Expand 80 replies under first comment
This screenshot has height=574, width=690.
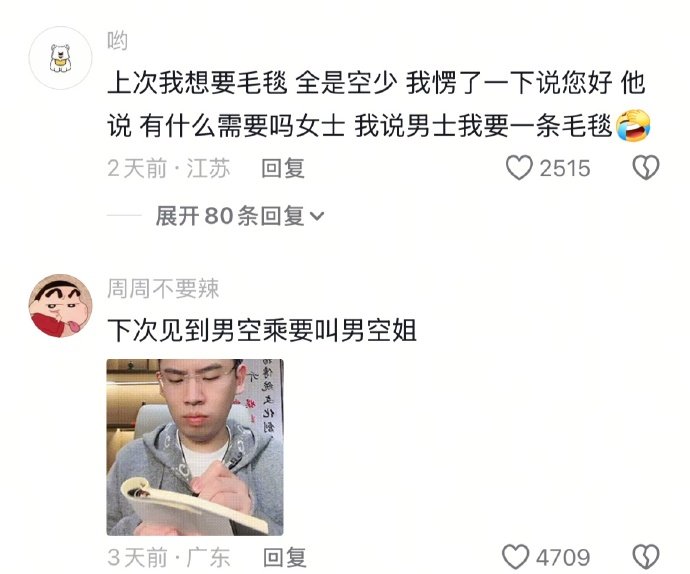pos(240,216)
